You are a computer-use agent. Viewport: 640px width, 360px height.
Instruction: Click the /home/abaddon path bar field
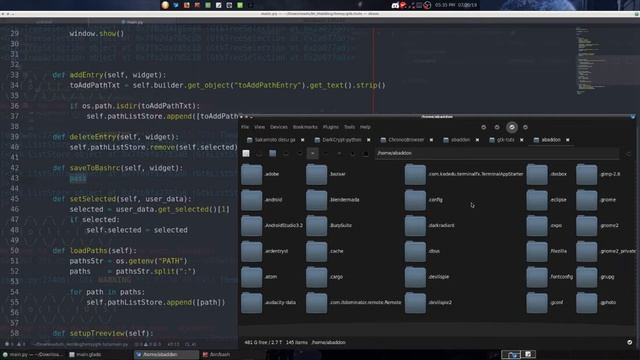pyautogui.click(x=497, y=153)
